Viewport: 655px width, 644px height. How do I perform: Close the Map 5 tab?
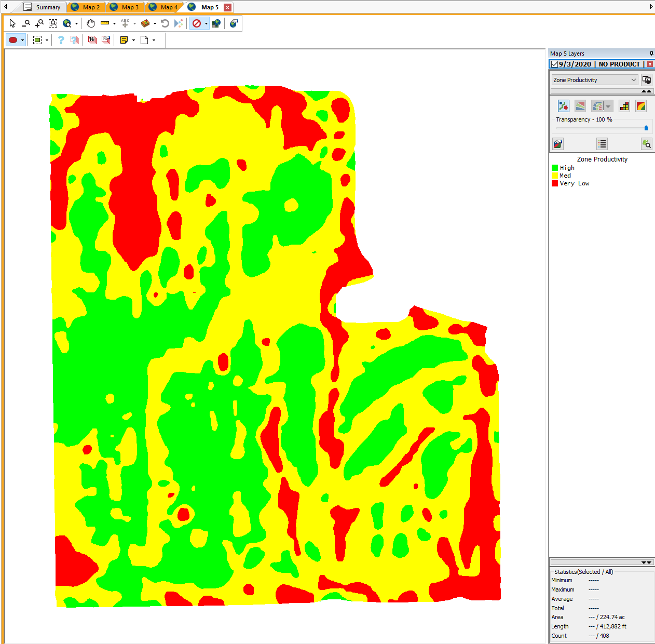(x=227, y=7)
